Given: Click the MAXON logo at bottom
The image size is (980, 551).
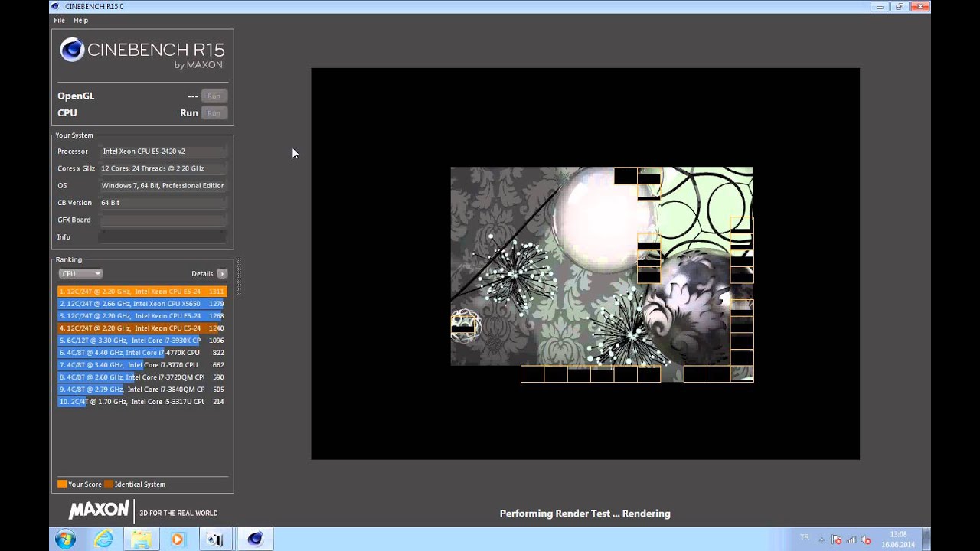Looking at the screenshot, I should (99, 510).
